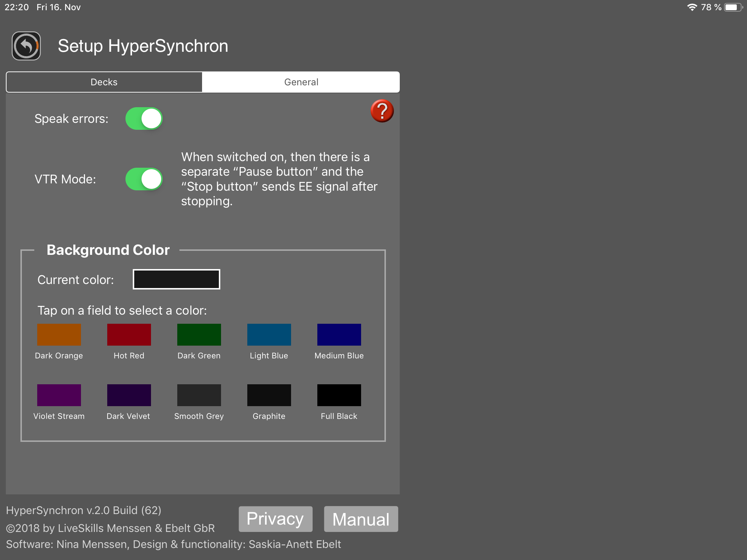Viewport: 747px width, 560px height.
Task: Tap the battery indicator icon
Action: pyautogui.click(x=734, y=7)
